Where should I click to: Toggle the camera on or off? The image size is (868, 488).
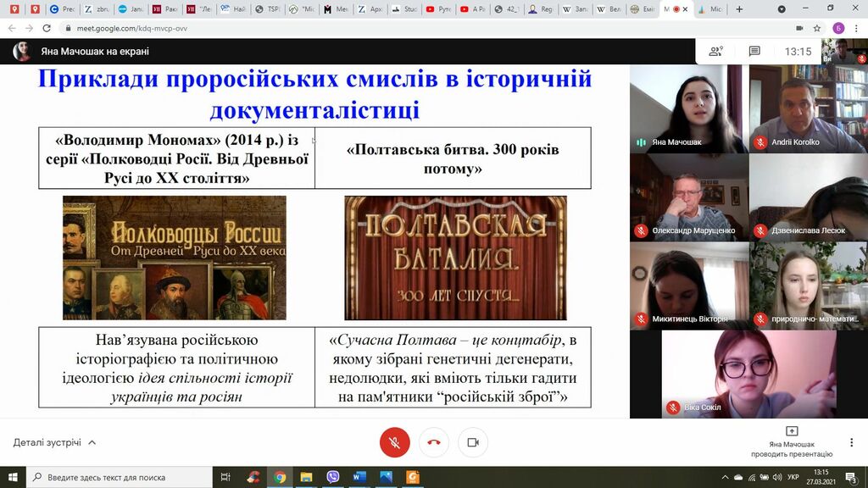pyautogui.click(x=473, y=442)
